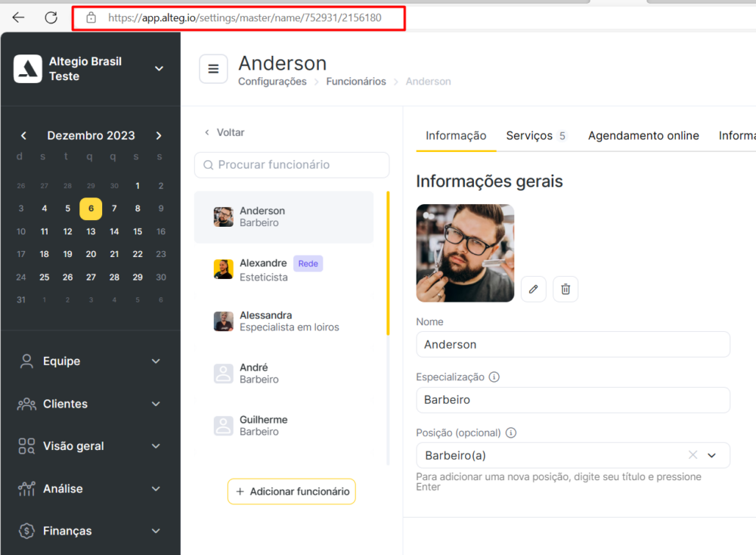The width and height of the screenshot is (756, 555).
Task: Click the Funcionários breadcrumb
Action: 356,82
